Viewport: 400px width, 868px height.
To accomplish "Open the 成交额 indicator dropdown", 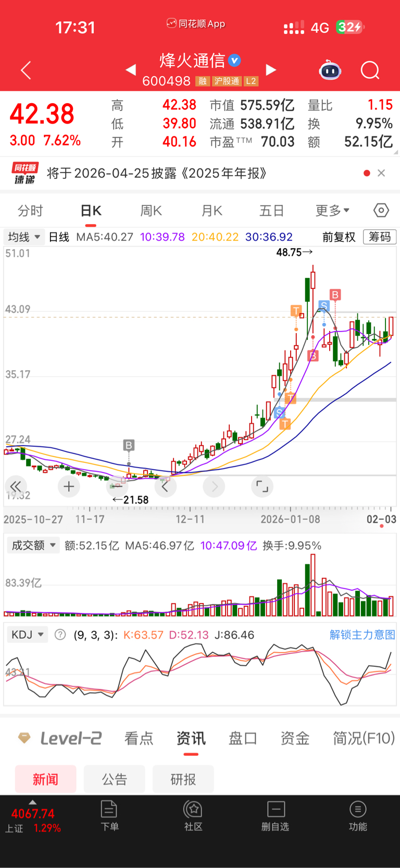I will point(33,545).
